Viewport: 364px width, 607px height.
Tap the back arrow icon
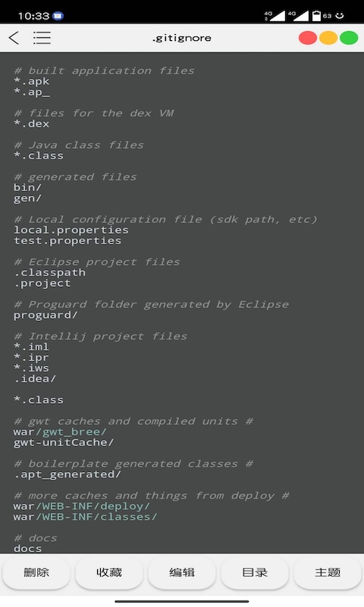tap(14, 38)
